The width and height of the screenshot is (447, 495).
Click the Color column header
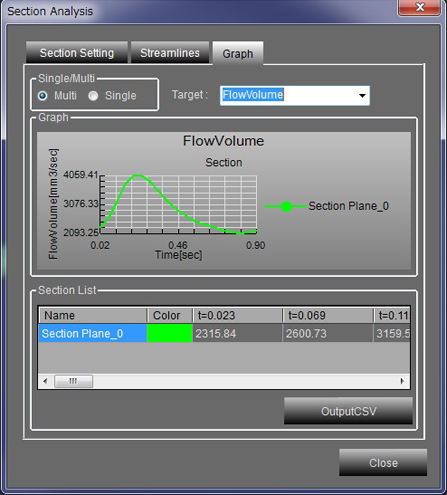click(x=170, y=315)
